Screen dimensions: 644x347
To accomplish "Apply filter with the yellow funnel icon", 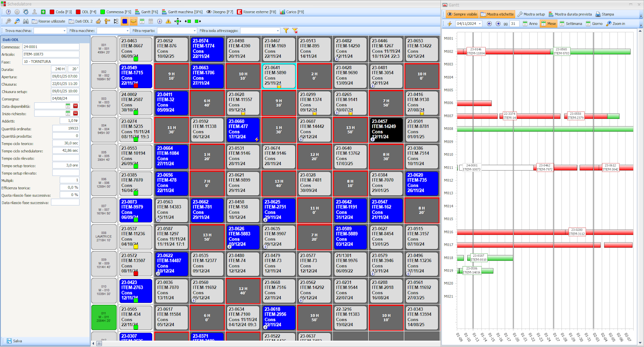I will (x=286, y=31).
